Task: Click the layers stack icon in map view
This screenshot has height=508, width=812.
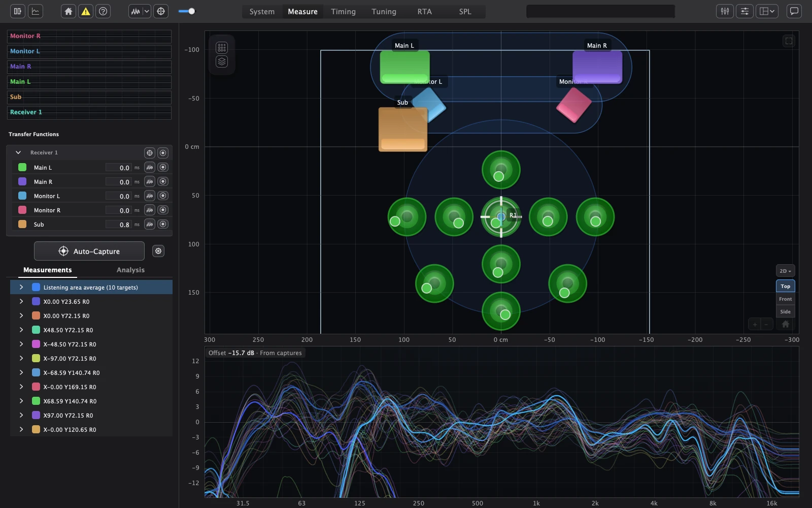Action: coord(222,61)
